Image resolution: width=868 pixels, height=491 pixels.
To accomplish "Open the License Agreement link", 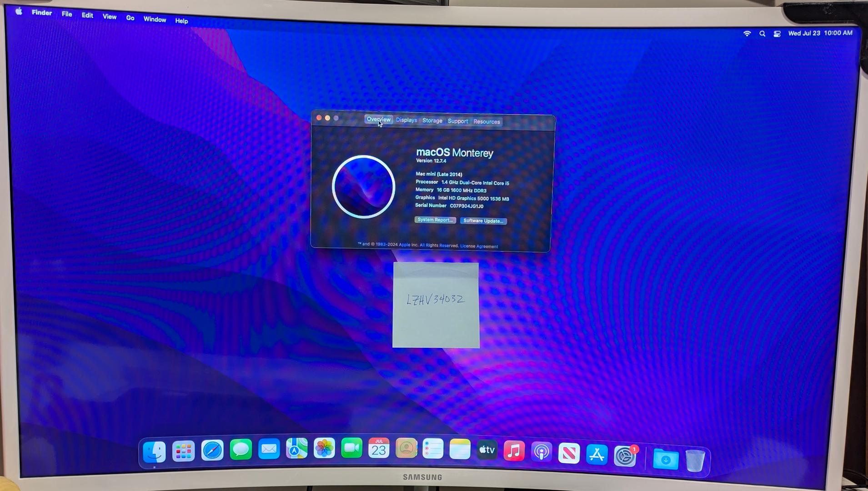I will coord(479,246).
